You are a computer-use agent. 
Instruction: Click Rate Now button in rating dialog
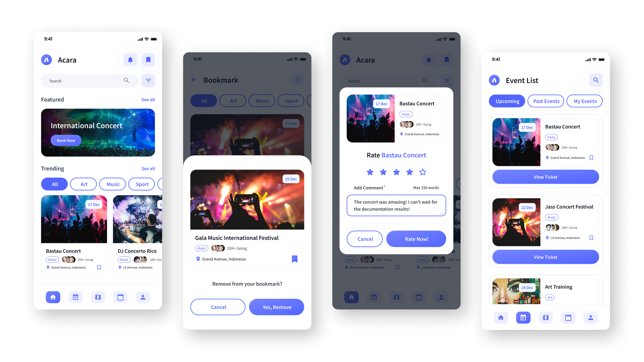click(416, 239)
